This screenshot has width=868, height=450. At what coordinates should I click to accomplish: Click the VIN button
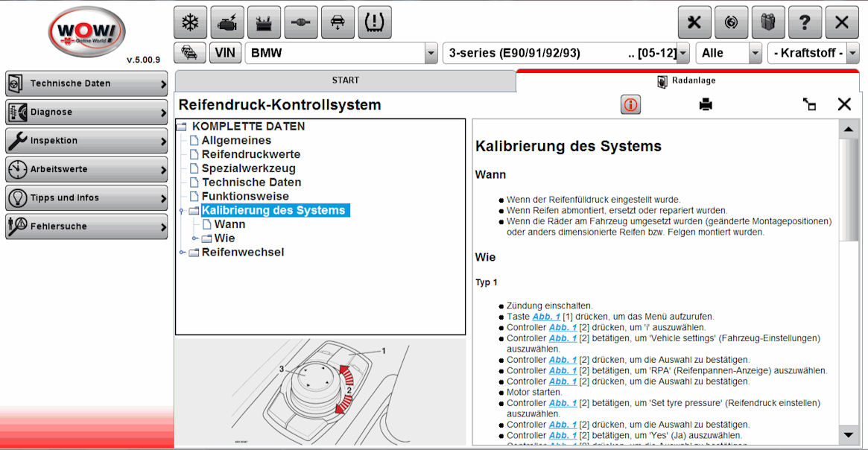point(225,53)
